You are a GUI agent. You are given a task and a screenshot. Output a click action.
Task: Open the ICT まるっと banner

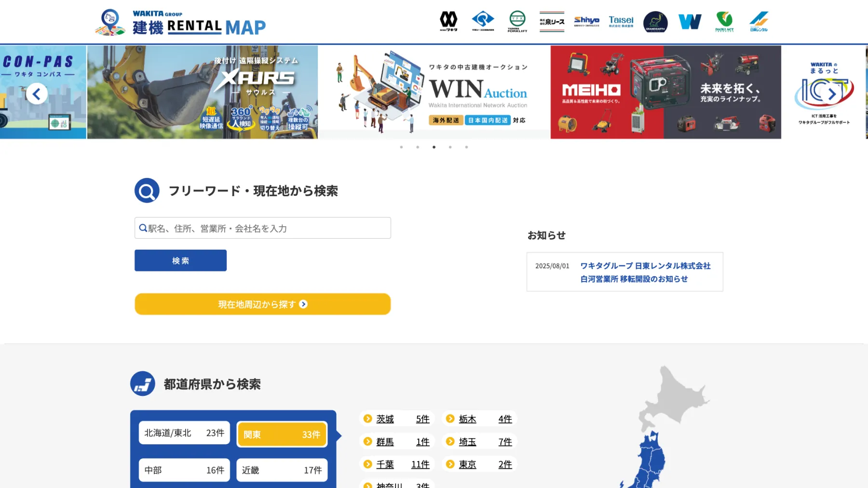click(x=825, y=92)
